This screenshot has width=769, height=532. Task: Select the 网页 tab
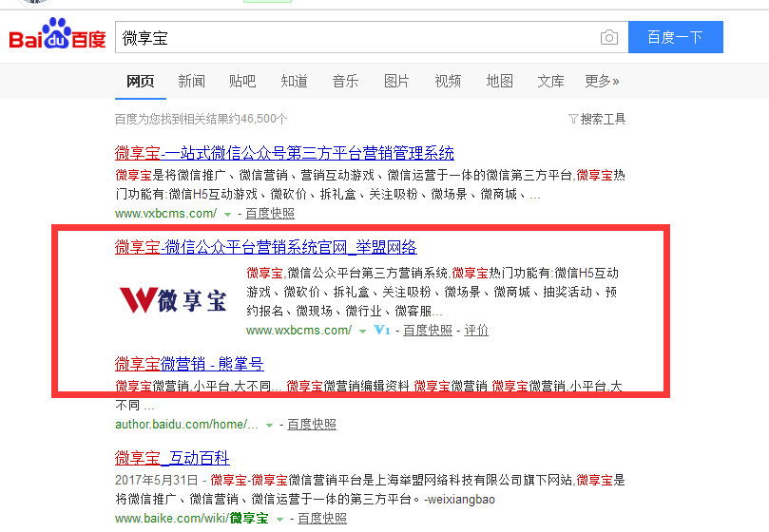pyautogui.click(x=141, y=81)
